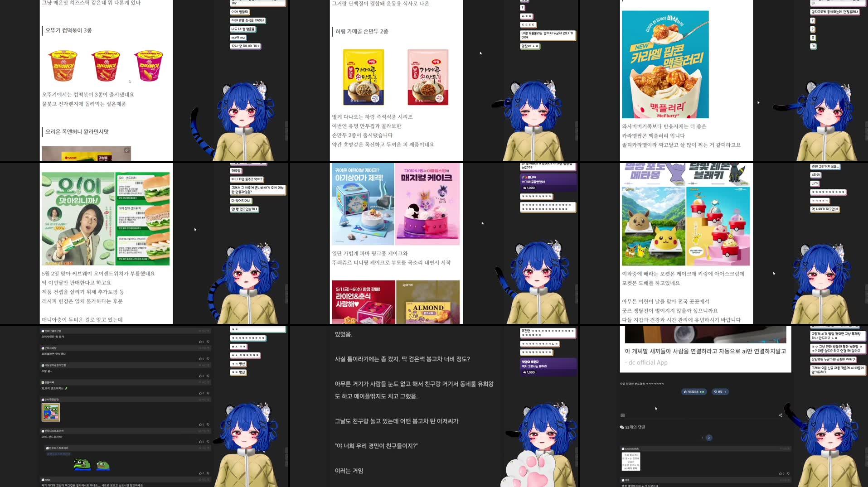The height and width of the screenshot is (487, 868).
Task: Open the 라이언&춘식 사랑해 banner image
Action: (x=363, y=302)
